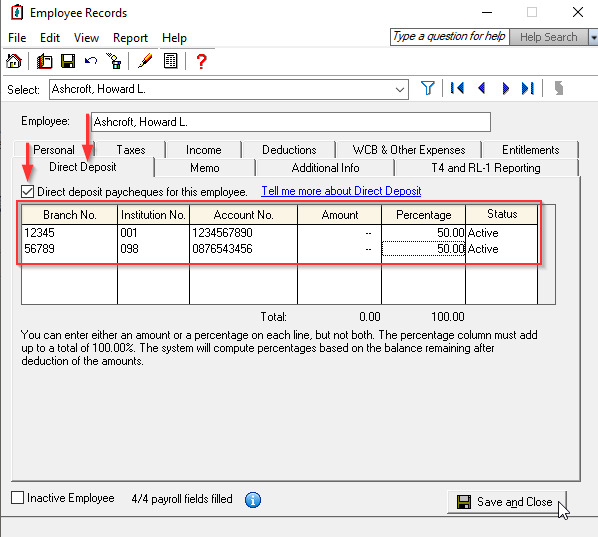Minimize the Employee Records window
The height and width of the screenshot is (537, 598).
[487, 12]
